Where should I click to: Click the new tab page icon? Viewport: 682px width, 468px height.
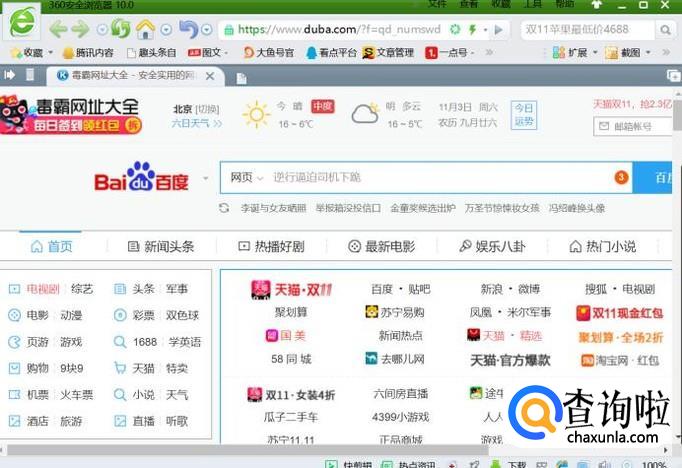pos(241,78)
